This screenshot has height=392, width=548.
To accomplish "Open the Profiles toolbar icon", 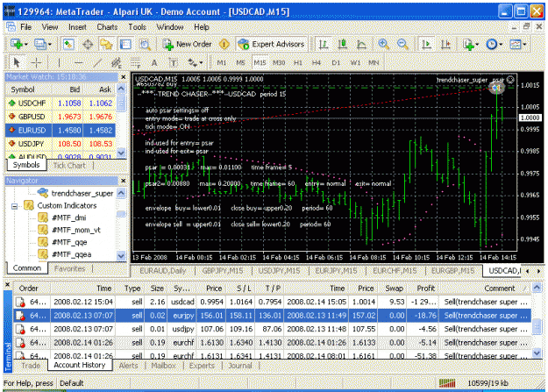I will coord(42,45).
